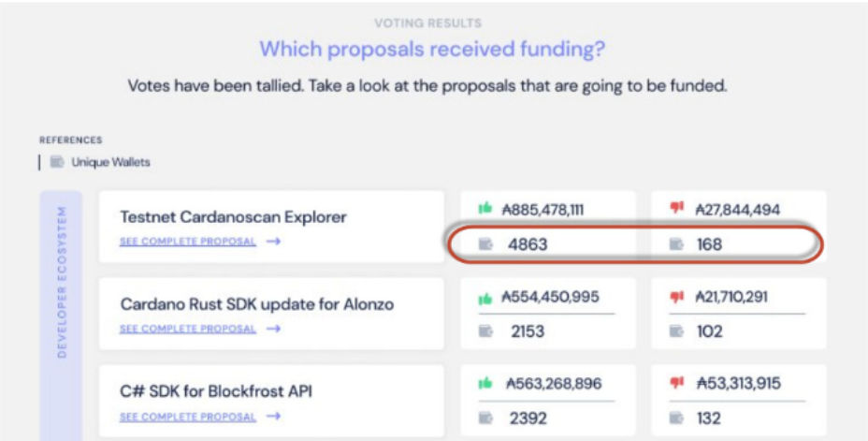Click wallet icon beside 2153 count
The image size is (868, 441).
[485, 331]
